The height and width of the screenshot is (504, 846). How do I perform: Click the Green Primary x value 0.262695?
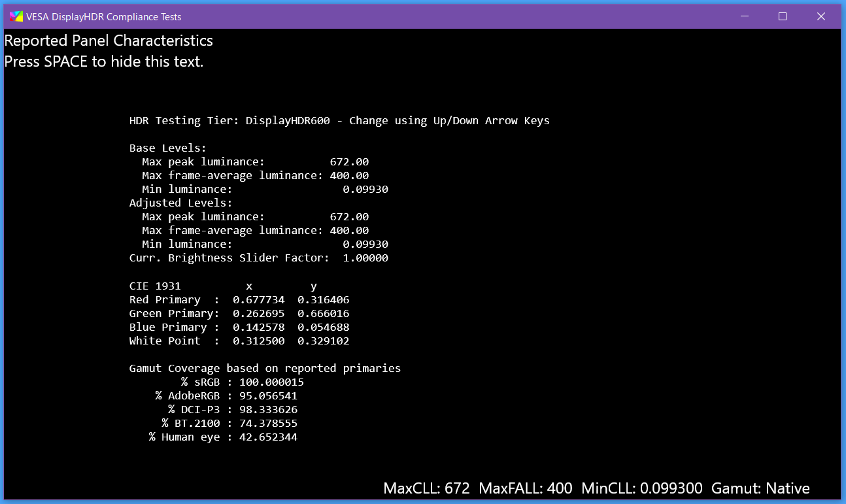click(259, 314)
